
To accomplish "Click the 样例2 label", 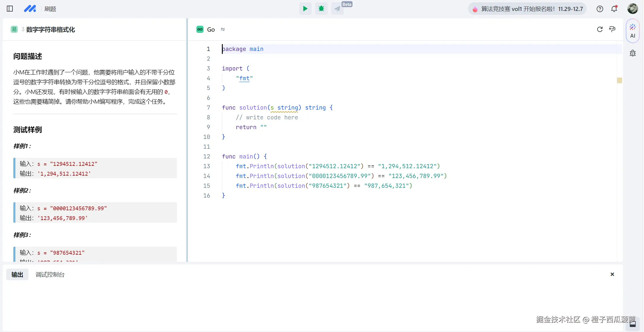I will pos(22,190).
